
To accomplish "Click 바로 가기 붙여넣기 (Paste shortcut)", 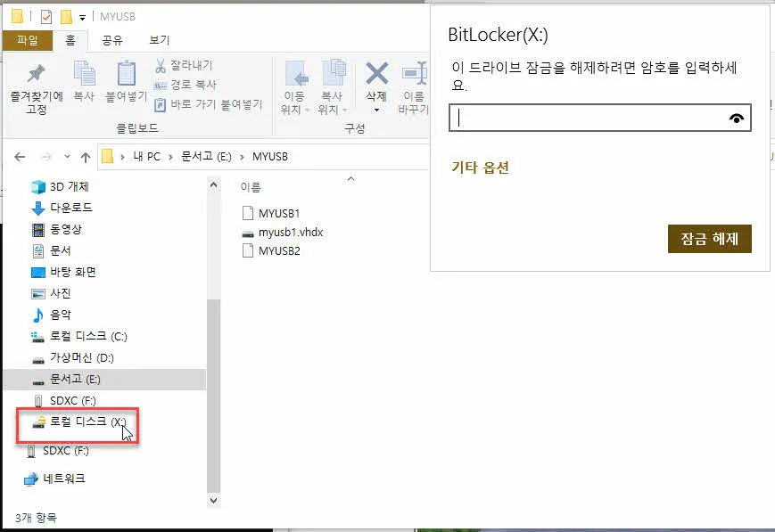I will click(x=208, y=105).
